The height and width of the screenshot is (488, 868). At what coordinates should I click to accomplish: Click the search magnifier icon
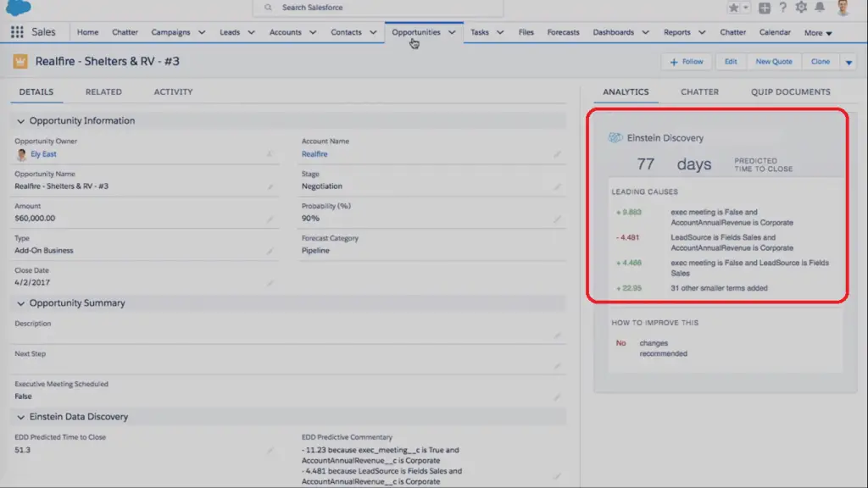tap(268, 8)
